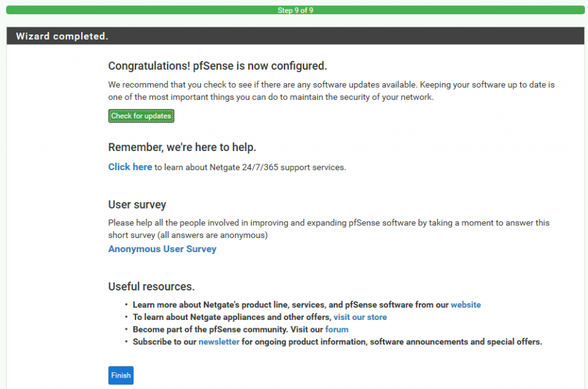Screen dimensions: 588x389
Task: Click the Step 9 of 9 progress bar
Action: 295,10
